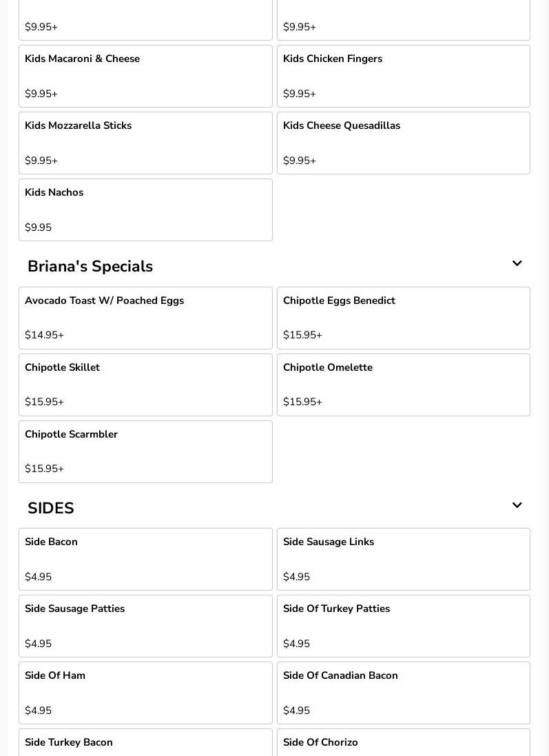Select Kids Macaroni & Cheese item

pyautogui.click(x=145, y=76)
